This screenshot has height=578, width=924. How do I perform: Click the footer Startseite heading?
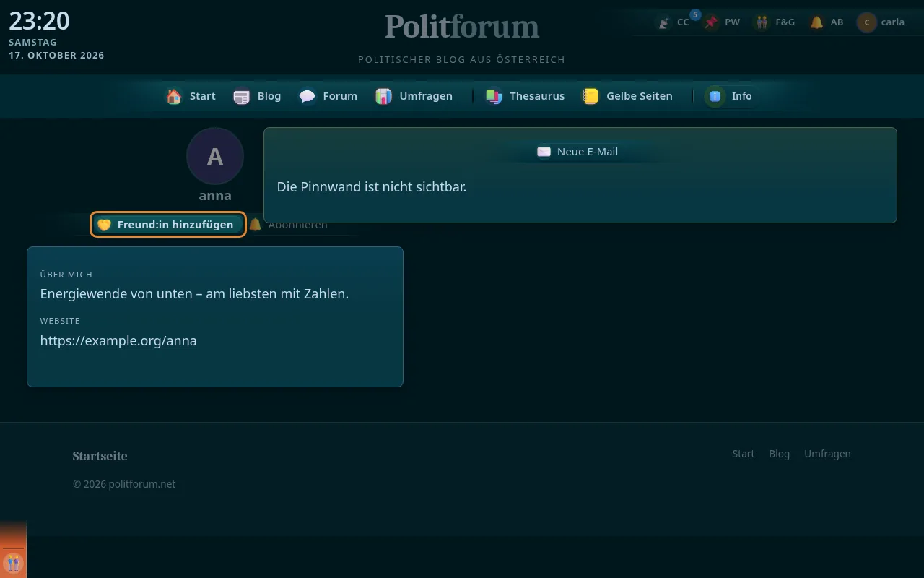click(x=100, y=456)
